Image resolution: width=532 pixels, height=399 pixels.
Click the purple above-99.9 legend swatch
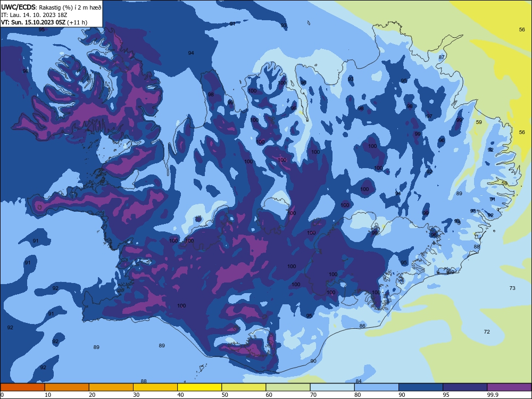pos(509,387)
